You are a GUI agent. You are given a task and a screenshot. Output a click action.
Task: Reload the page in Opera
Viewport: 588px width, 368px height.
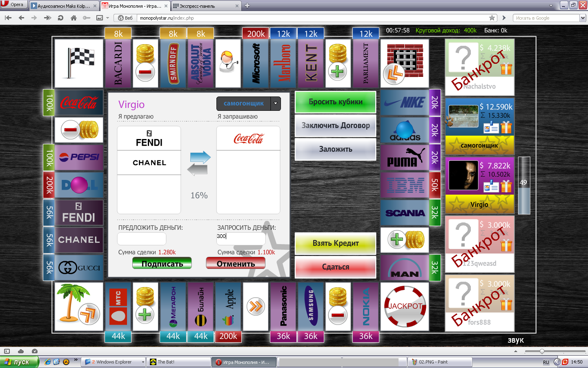point(60,18)
